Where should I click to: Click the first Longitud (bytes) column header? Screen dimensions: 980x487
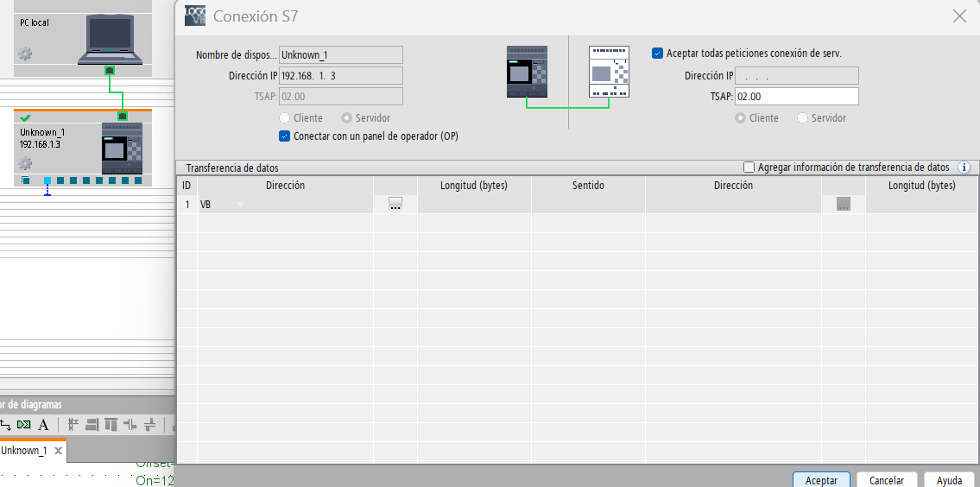(474, 185)
